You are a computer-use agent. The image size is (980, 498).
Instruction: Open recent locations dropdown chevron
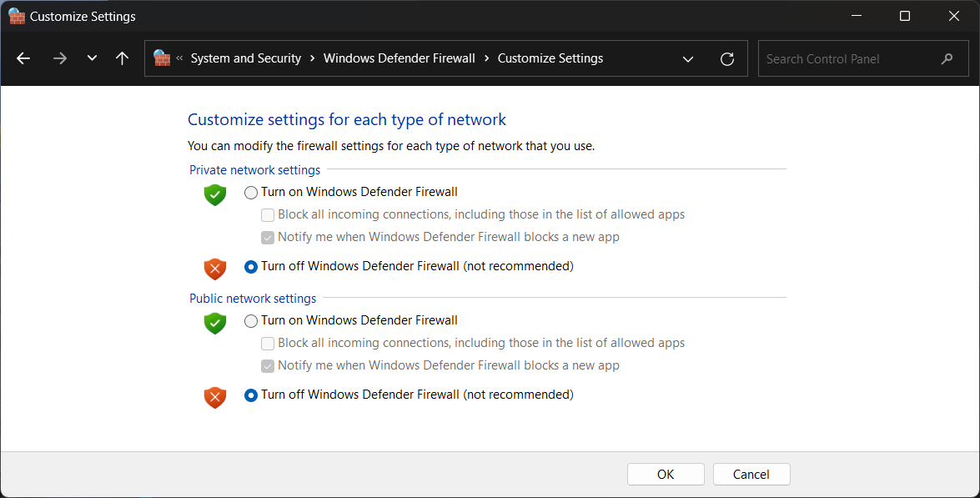(x=92, y=58)
